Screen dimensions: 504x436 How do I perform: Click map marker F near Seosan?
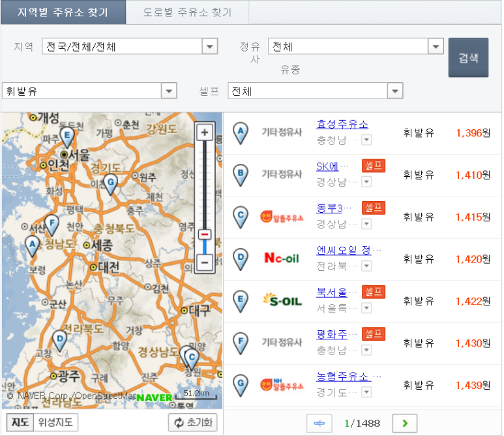point(52,225)
